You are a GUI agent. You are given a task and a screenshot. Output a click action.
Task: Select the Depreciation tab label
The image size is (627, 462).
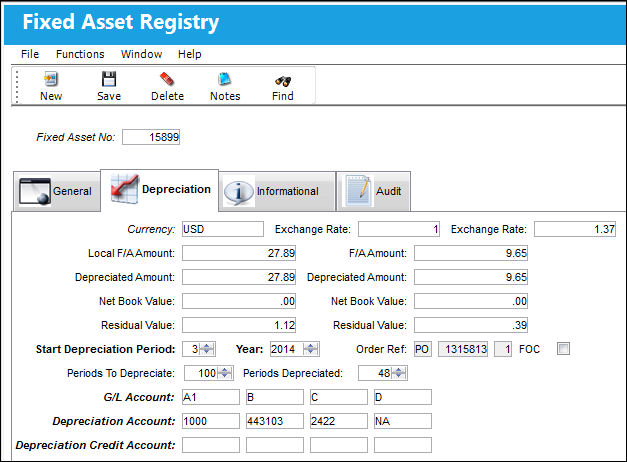(176, 189)
